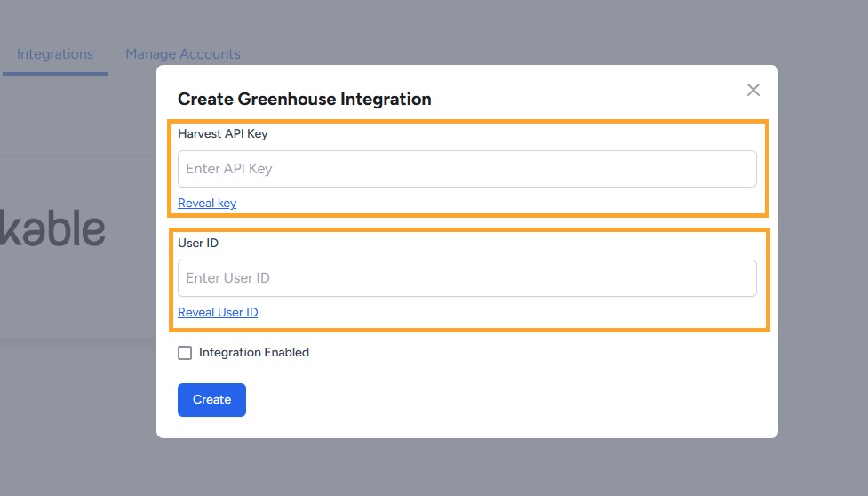The height and width of the screenshot is (496, 868).
Task: Switch to the Integrations tab
Action: pos(55,54)
